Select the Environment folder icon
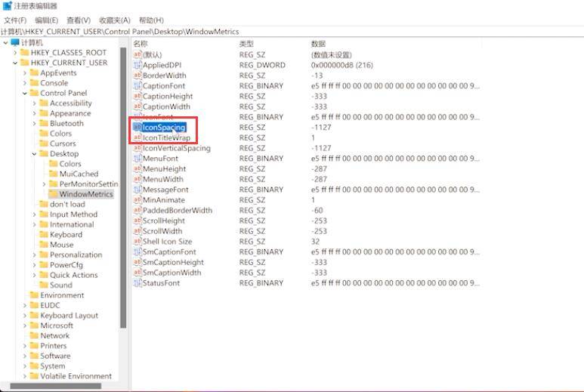584x392 pixels. point(34,295)
